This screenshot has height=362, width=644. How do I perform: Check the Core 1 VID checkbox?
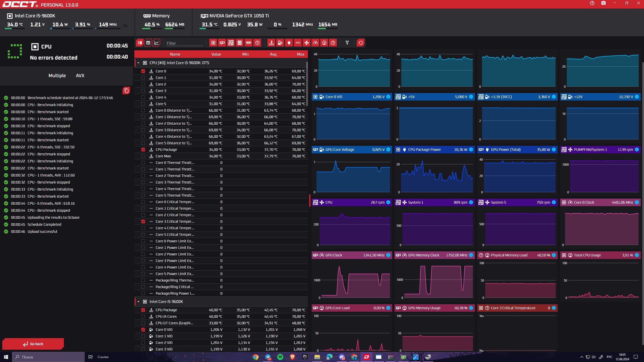click(143, 336)
